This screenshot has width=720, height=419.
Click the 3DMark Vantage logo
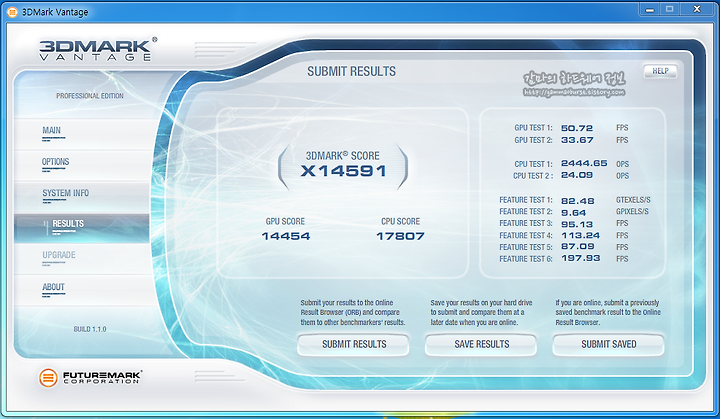pyautogui.click(x=98, y=49)
